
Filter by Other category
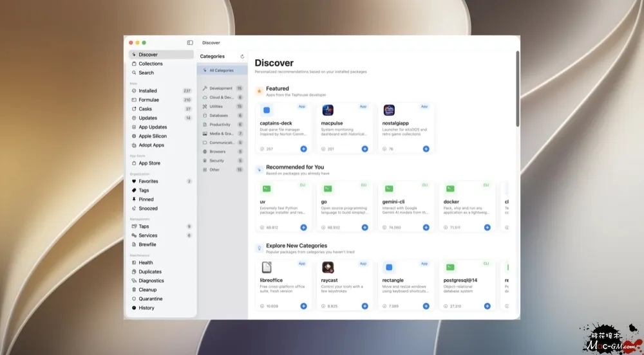(223, 170)
